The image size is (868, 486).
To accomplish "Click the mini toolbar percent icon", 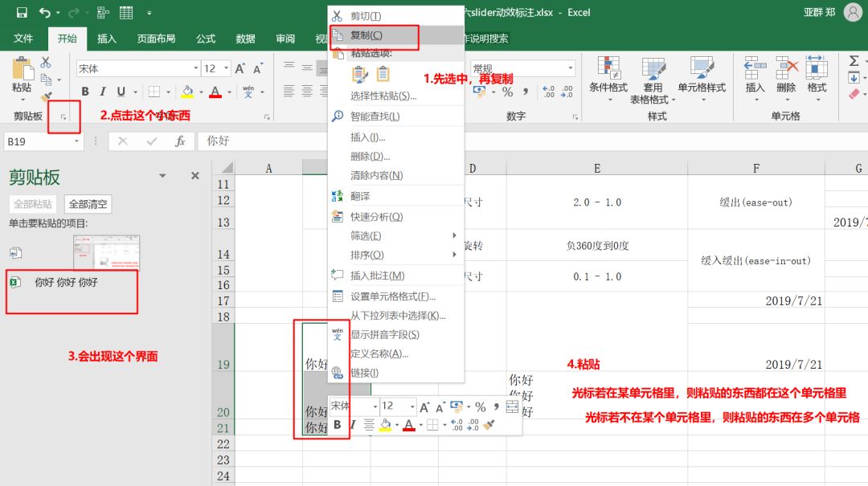I will [x=480, y=406].
